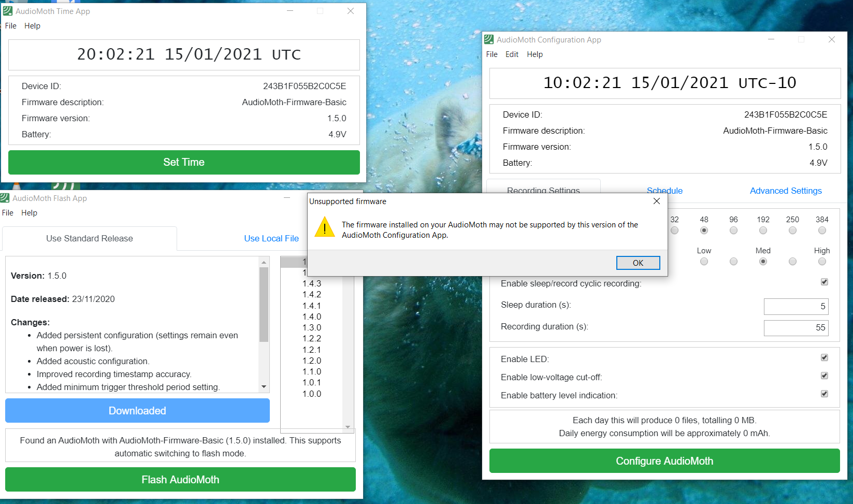The height and width of the screenshot is (504, 853).
Task: Click Set Time in the Time App
Action: pos(184,162)
